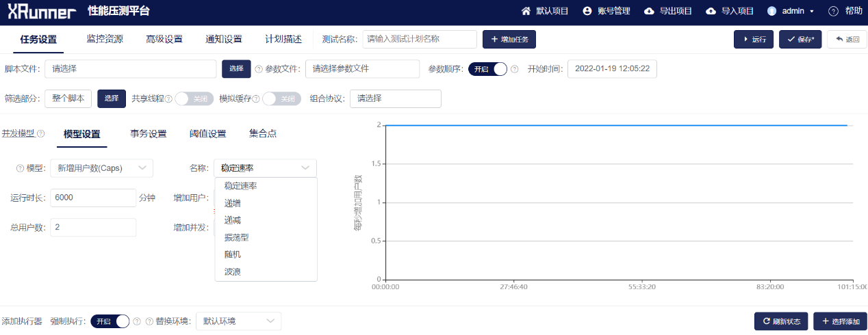Toggle the 参数顺序 switch off
Screen dimensions: 868x335
(x=487, y=69)
